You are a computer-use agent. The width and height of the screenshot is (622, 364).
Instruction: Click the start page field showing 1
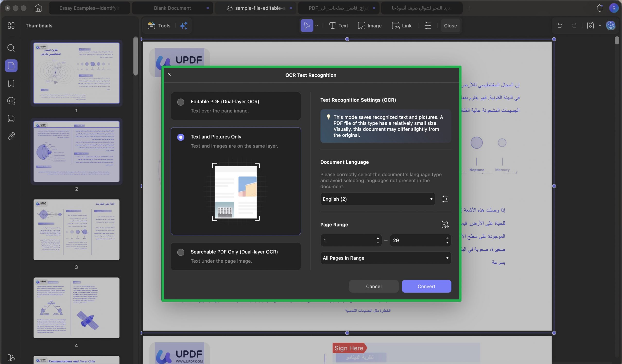click(348, 240)
